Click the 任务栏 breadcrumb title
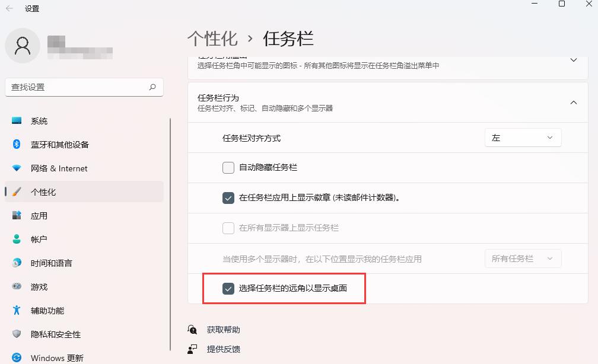598x364 pixels. (x=288, y=39)
